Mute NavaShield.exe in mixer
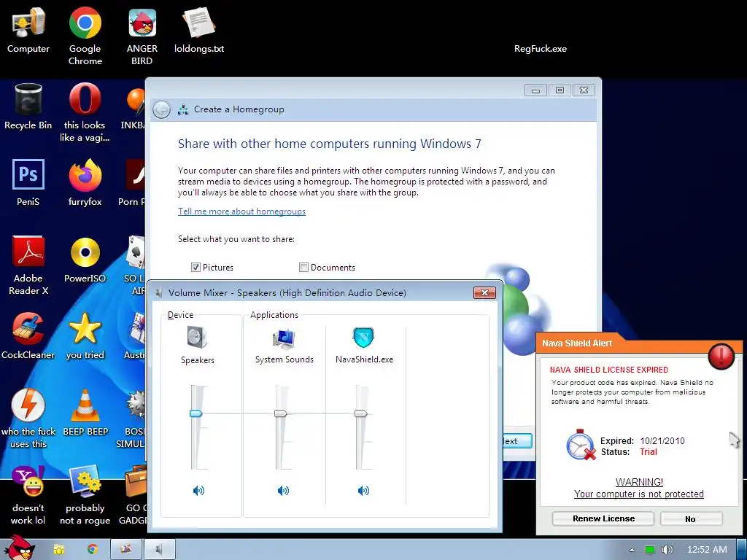This screenshot has width=747, height=560. pos(363,491)
